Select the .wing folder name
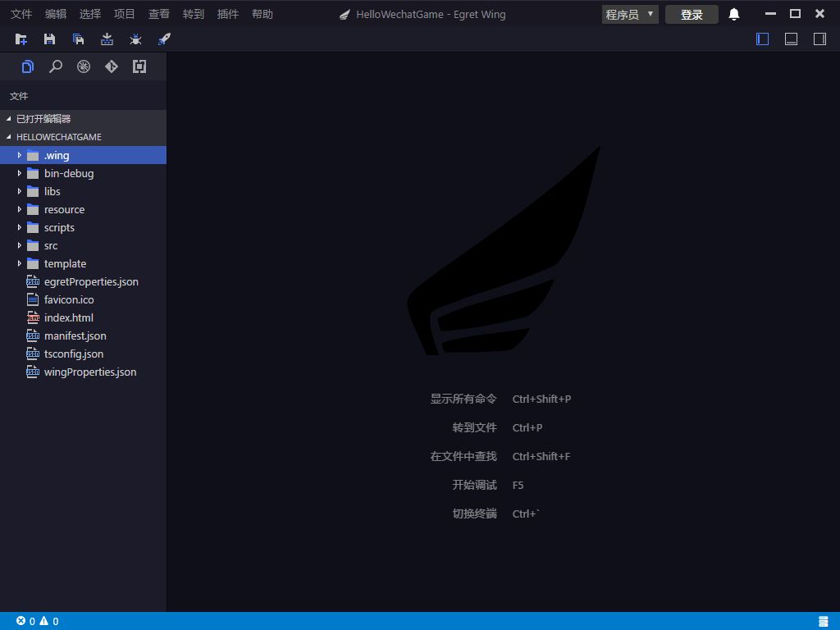 (57, 155)
